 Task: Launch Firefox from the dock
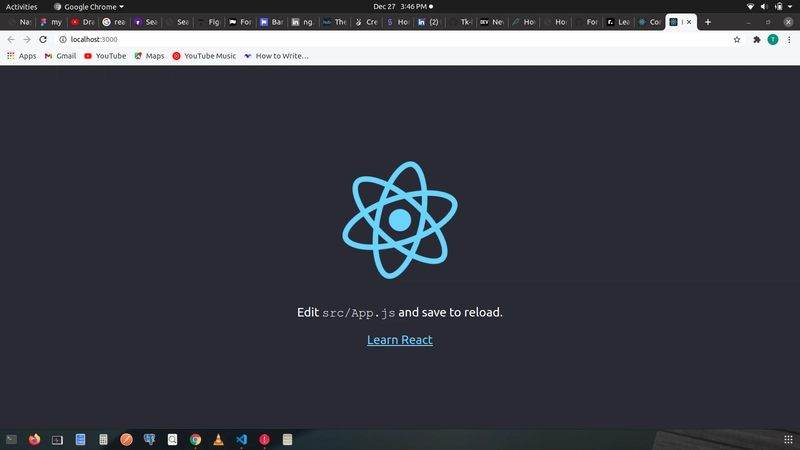click(x=34, y=439)
